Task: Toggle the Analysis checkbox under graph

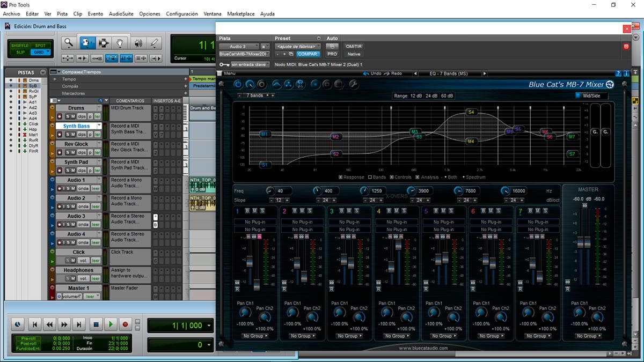Action: tap(418, 177)
